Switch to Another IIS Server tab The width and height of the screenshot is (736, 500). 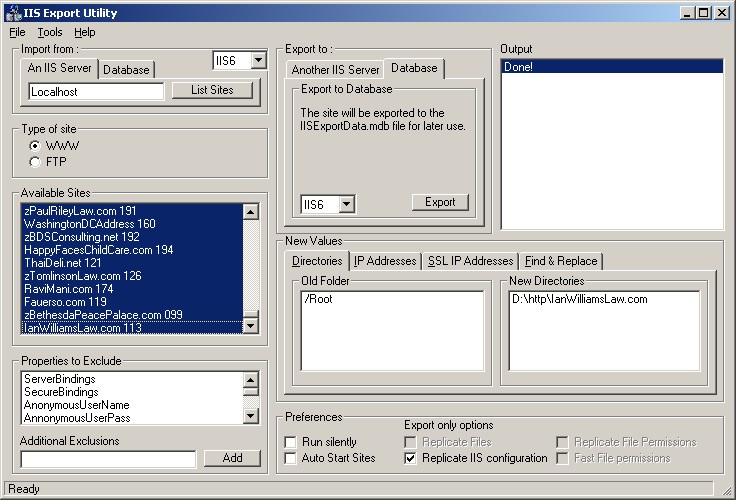click(335, 69)
